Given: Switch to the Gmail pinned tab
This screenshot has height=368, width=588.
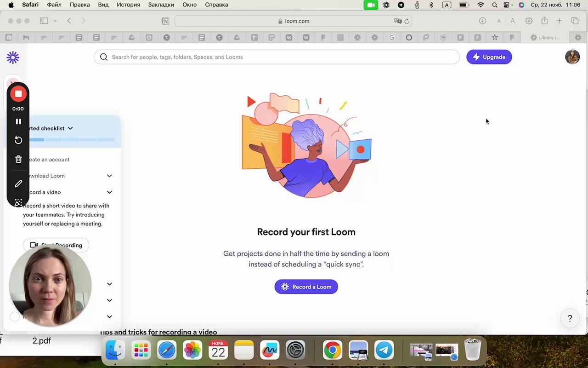Looking at the screenshot, I should 26,38.
